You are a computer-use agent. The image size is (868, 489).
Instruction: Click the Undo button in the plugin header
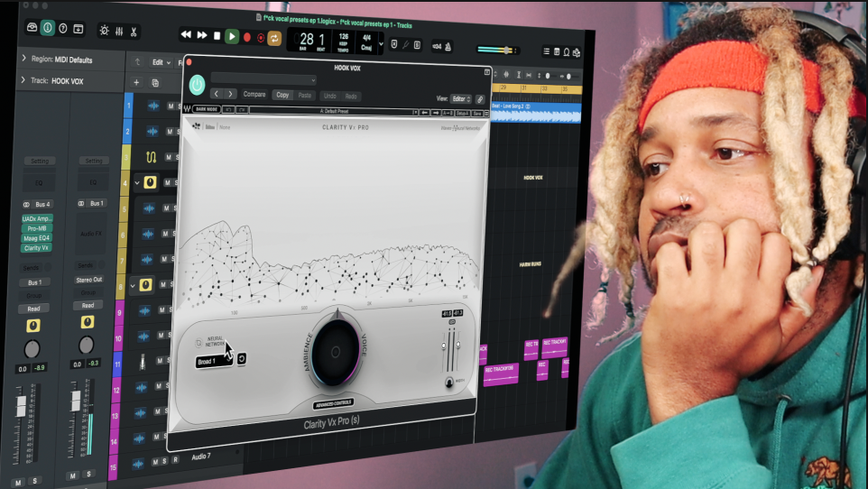click(330, 96)
